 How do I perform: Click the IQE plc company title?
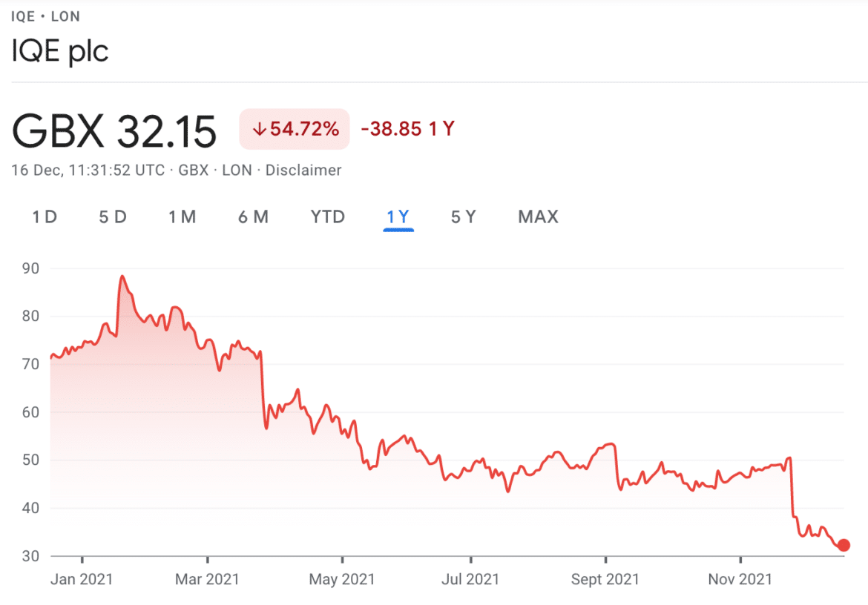[x=59, y=52]
